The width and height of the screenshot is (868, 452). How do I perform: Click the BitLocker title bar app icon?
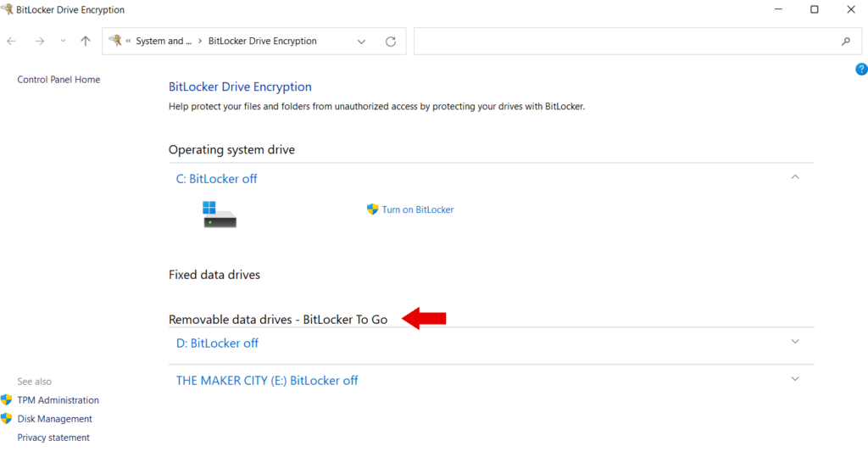(x=7, y=8)
